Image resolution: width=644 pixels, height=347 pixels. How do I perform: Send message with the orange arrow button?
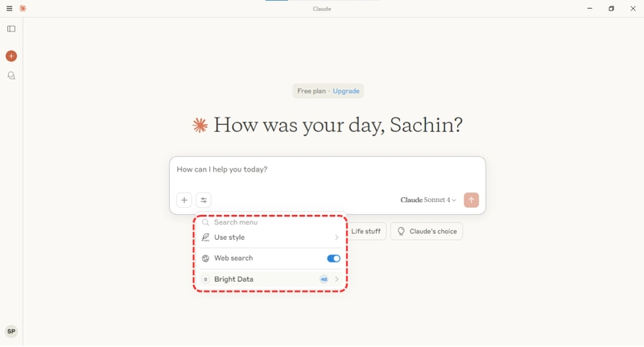click(471, 200)
